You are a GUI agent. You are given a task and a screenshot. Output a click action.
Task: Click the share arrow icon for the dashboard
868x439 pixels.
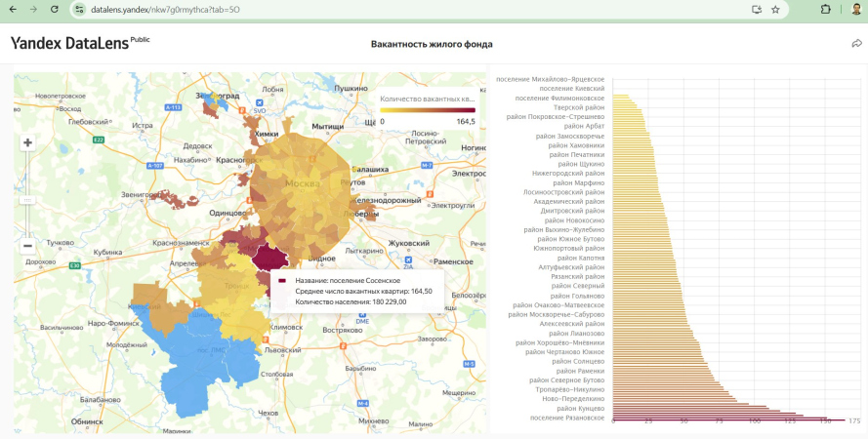tap(856, 44)
